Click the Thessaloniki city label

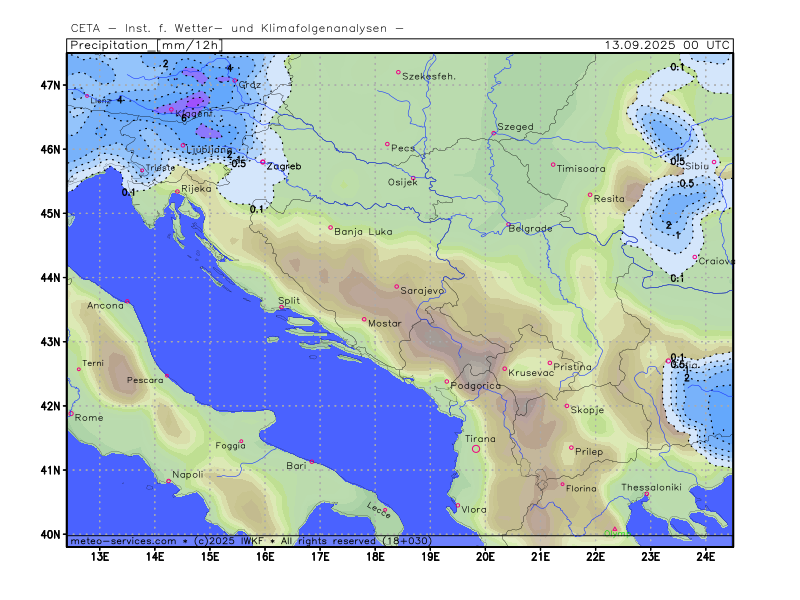pyautogui.click(x=651, y=487)
